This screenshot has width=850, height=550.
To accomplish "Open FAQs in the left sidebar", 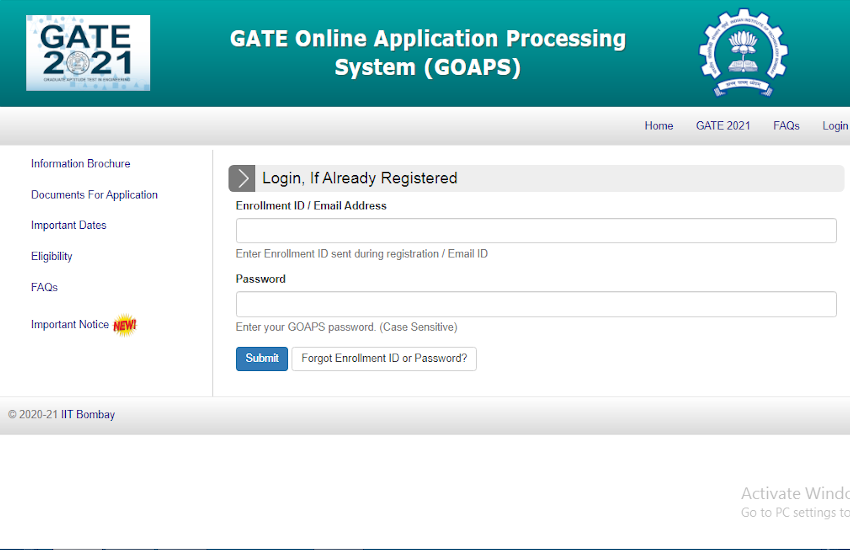I will click(x=44, y=287).
